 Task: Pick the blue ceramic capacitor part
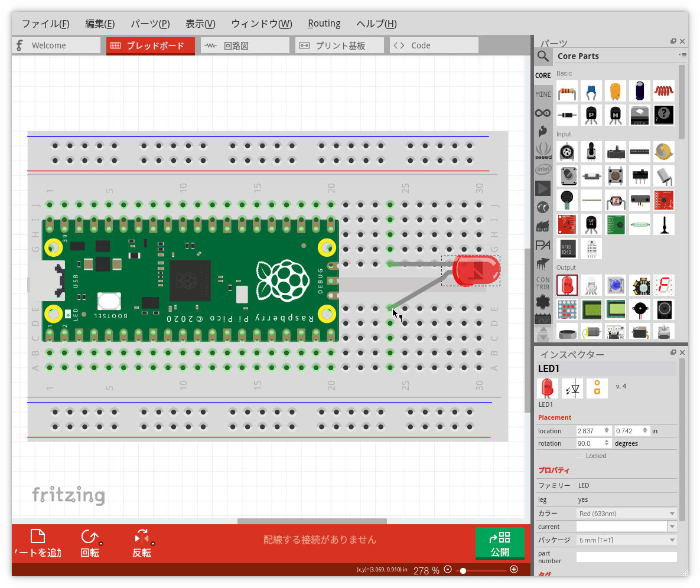(x=591, y=92)
